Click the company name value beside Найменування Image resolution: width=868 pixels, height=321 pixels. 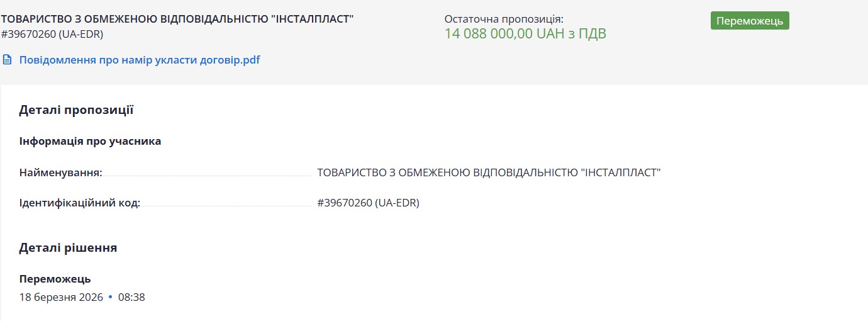[x=489, y=172]
